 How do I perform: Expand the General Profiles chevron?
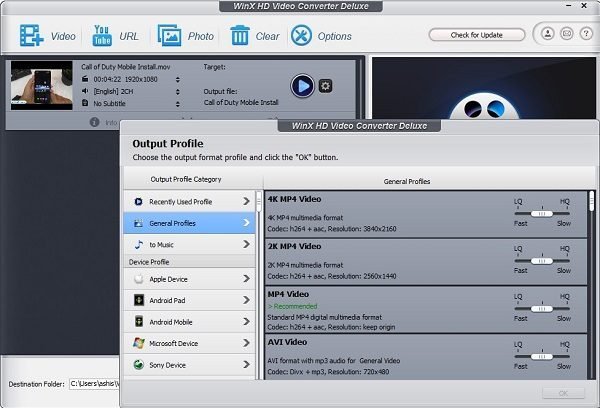[246, 222]
